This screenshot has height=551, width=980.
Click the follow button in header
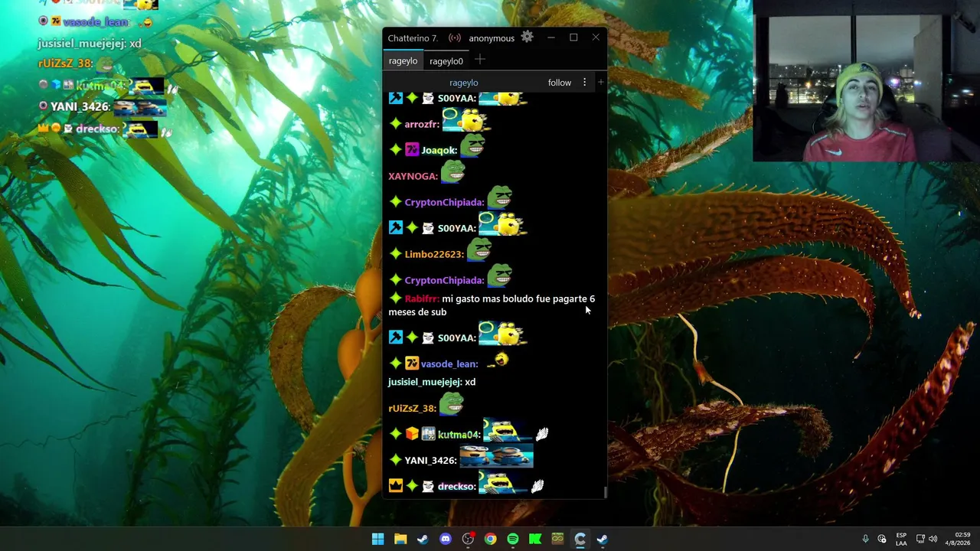(x=560, y=83)
